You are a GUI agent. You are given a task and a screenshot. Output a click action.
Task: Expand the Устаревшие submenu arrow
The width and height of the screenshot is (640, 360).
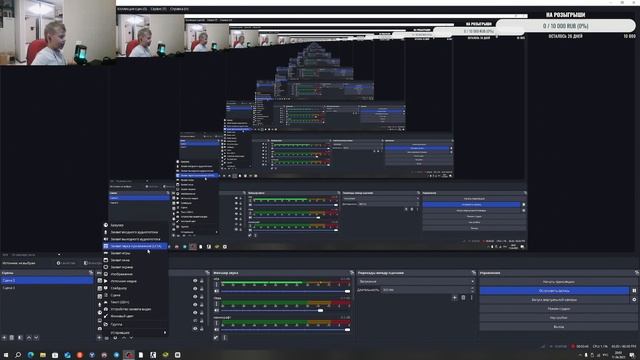tap(165, 333)
